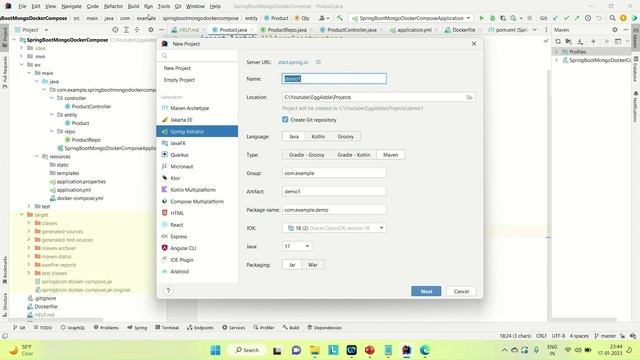Screen dimensions: 640x360
Task: Select Angular CLI generator
Action: tap(197, 248)
